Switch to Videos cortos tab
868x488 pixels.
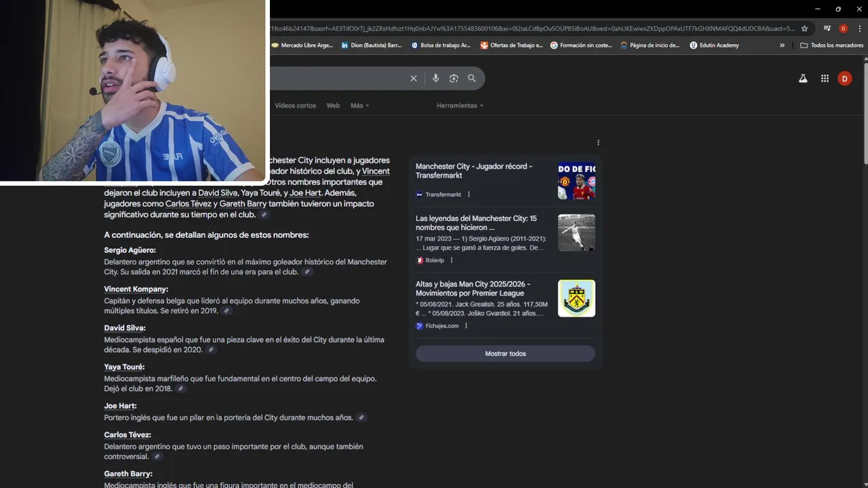click(295, 106)
